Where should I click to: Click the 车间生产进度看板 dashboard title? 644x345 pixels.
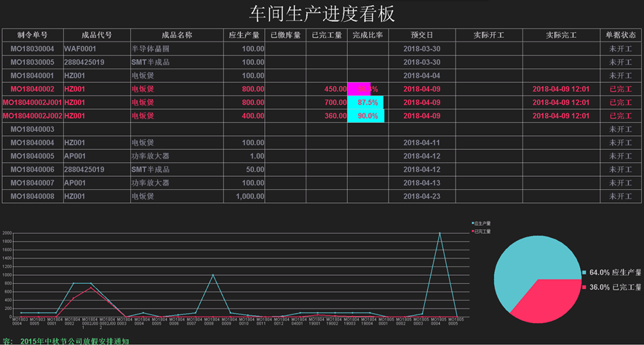tap(322, 13)
